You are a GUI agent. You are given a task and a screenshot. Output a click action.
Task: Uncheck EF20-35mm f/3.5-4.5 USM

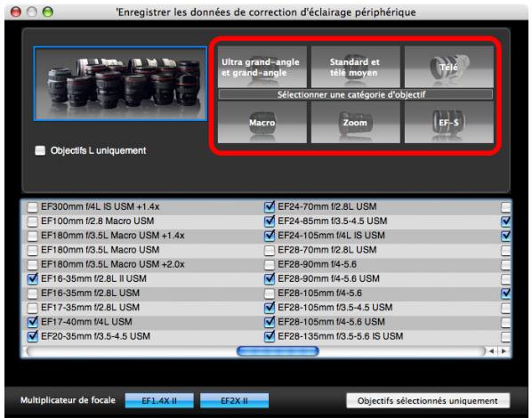pyautogui.click(x=33, y=336)
